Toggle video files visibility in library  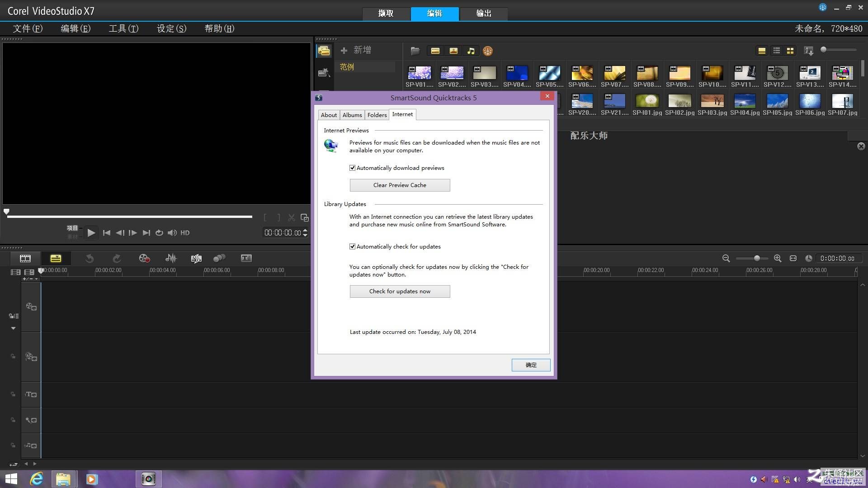coord(435,51)
